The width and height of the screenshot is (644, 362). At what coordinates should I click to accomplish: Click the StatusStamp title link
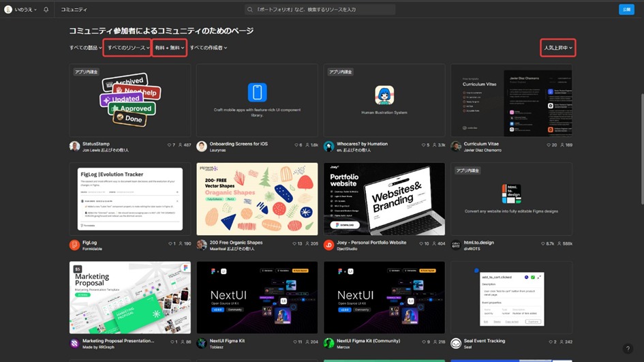(x=96, y=144)
